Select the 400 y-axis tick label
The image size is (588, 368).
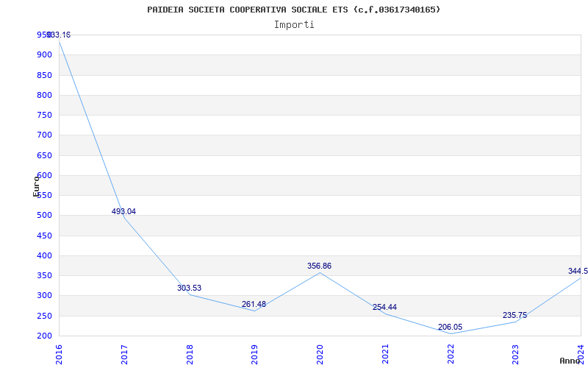tap(44, 255)
